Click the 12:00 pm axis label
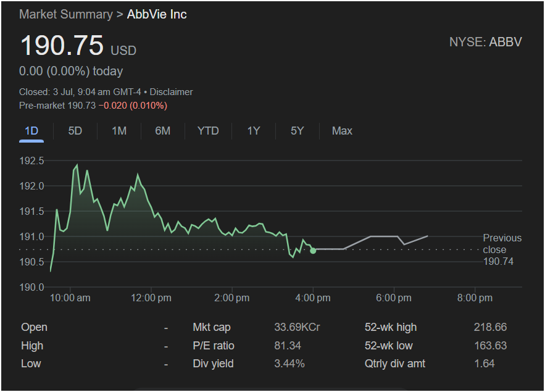 pos(151,298)
